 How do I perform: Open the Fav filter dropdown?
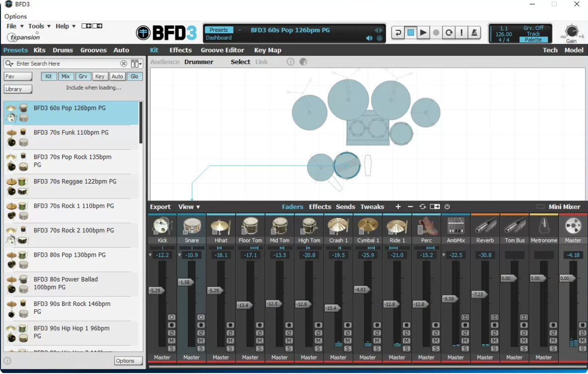(18, 77)
